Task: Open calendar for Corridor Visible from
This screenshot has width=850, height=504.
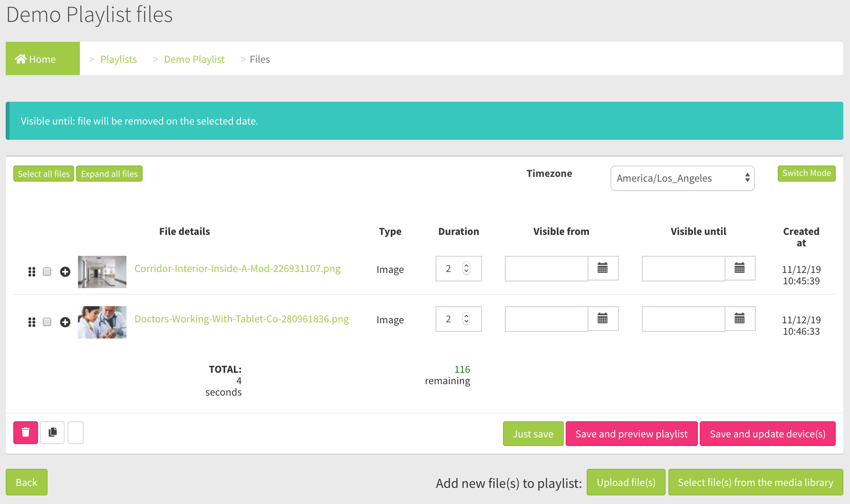Action: click(603, 268)
